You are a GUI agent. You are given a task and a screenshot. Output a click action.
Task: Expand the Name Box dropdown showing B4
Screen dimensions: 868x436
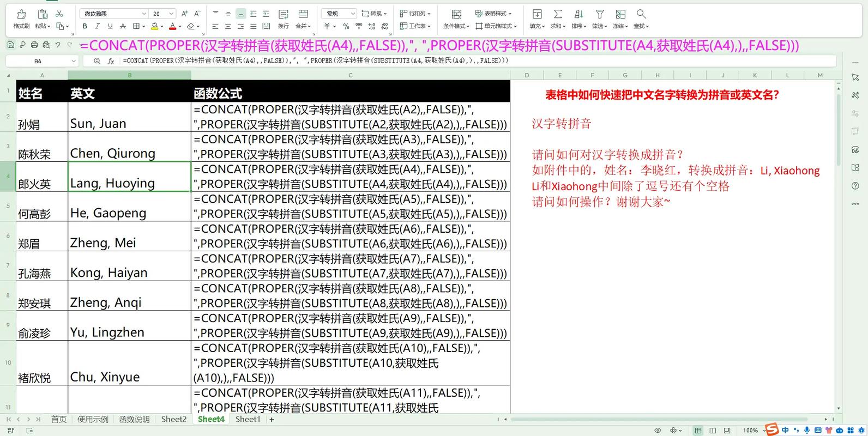pyautogui.click(x=74, y=61)
